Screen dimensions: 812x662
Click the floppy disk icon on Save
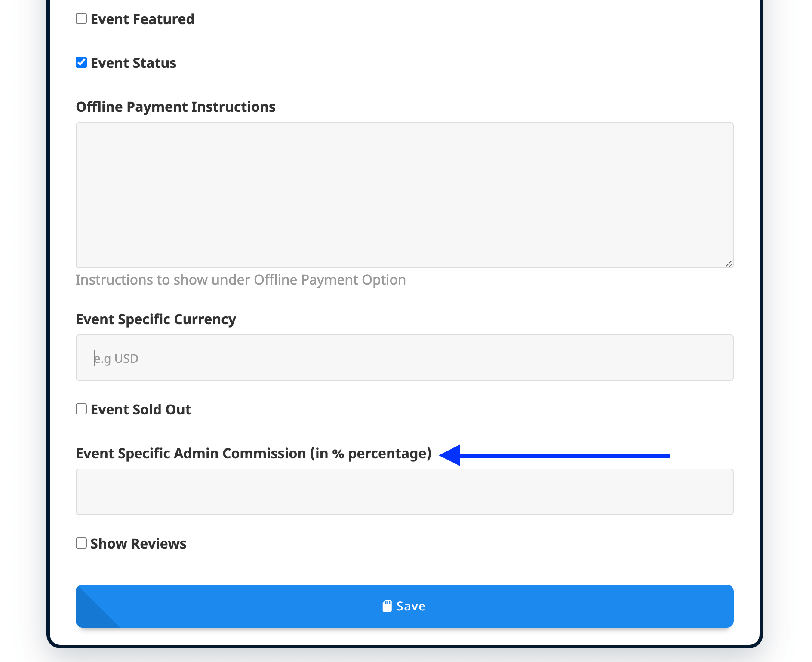tap(387, 606)
